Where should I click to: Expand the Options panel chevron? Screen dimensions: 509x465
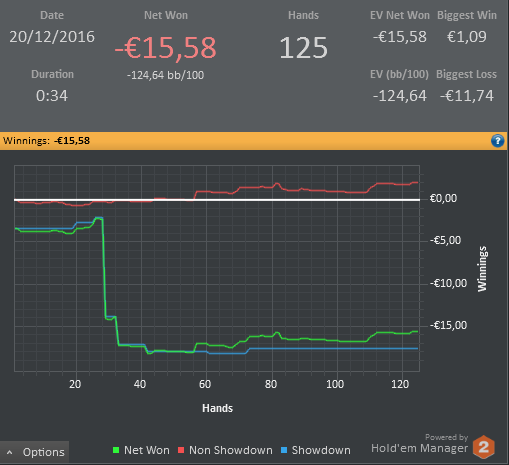(10, 452)
